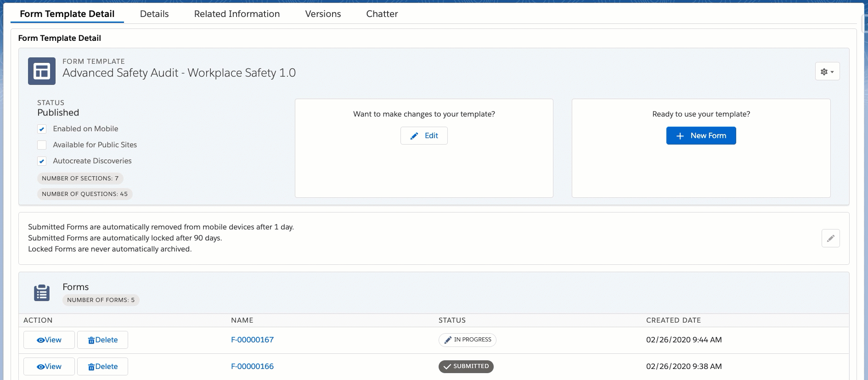The height and width of the screenshot is (380, 868).
Task: Click the Submitted status badge
Action: pyautogui.click(x=466, y=366)
